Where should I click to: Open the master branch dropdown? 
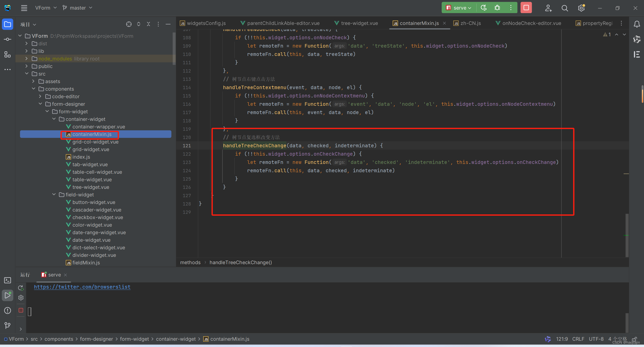point(78,8)
